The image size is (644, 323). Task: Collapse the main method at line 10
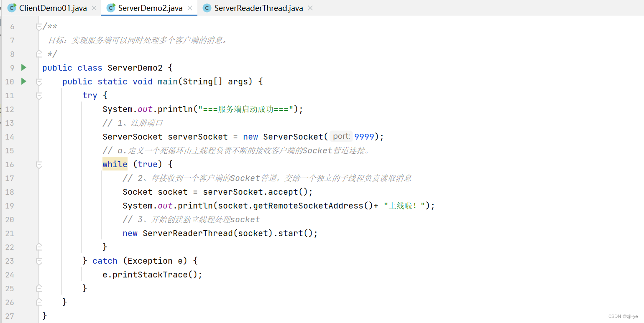click(39, 81)
